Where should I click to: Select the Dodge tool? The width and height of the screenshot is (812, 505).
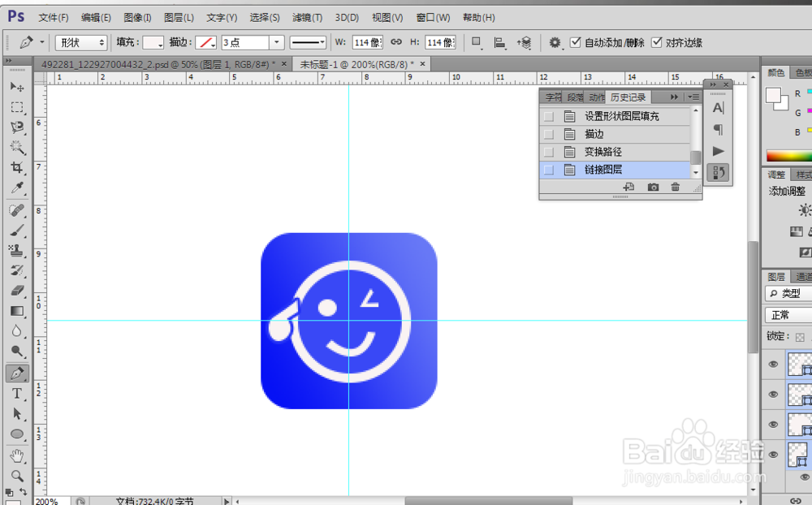point(17,352)
